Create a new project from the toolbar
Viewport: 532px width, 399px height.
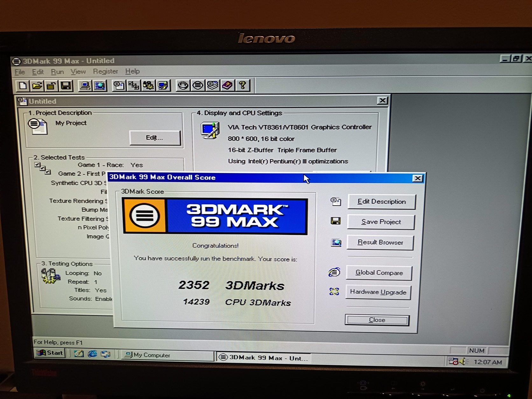click(x=23, y=86)
